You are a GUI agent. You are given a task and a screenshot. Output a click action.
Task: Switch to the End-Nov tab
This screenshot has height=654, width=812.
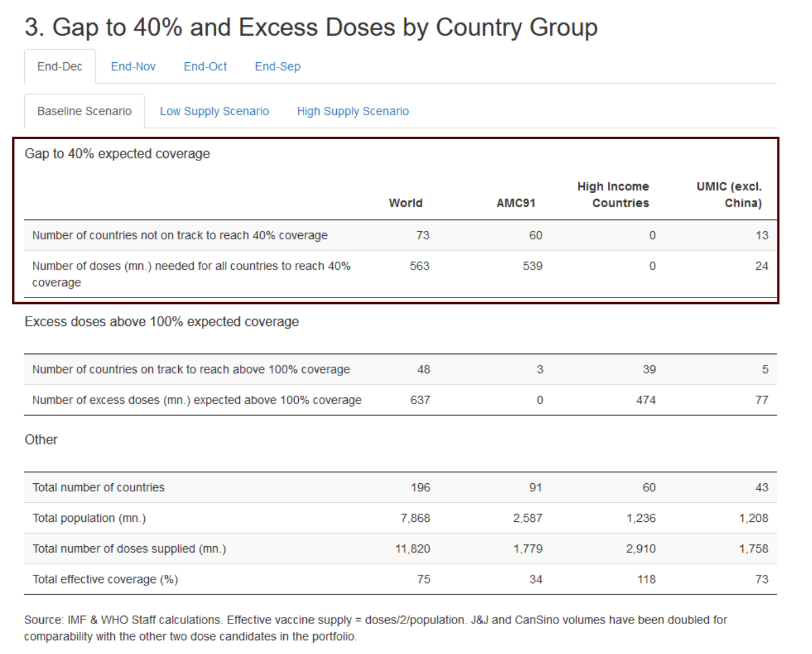click(133, 67)
